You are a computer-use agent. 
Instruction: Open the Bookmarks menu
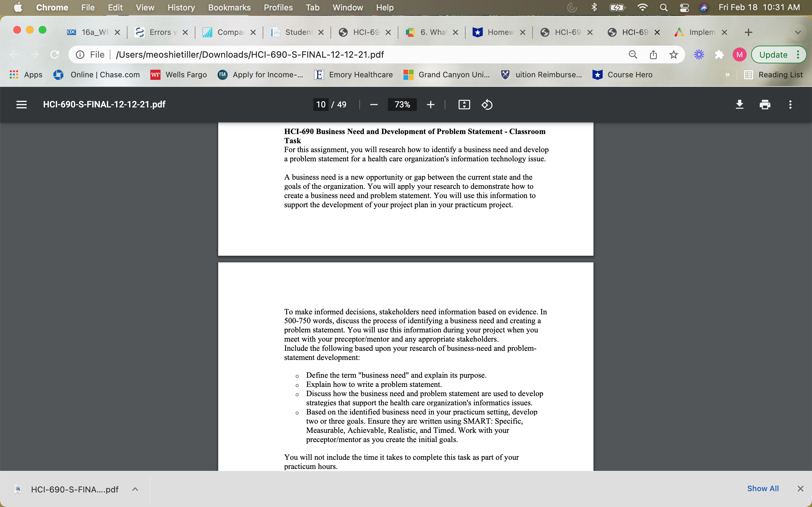coord(229,7)
